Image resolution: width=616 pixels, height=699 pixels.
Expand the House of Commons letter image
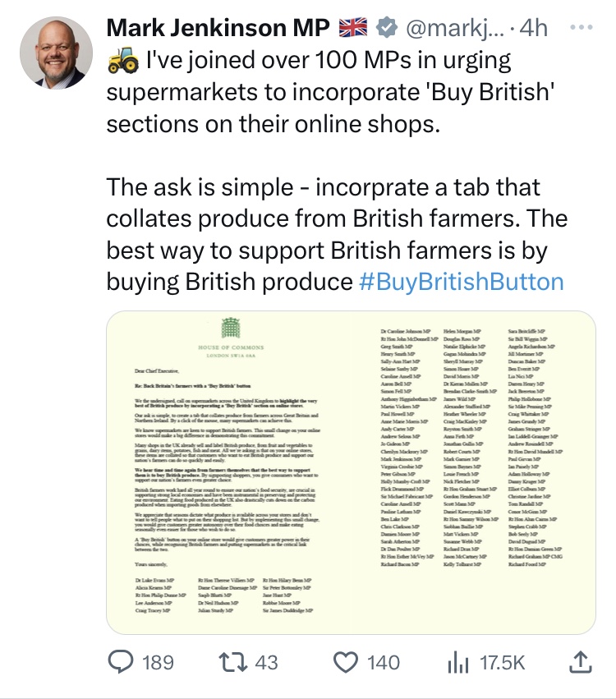(352, 472)
